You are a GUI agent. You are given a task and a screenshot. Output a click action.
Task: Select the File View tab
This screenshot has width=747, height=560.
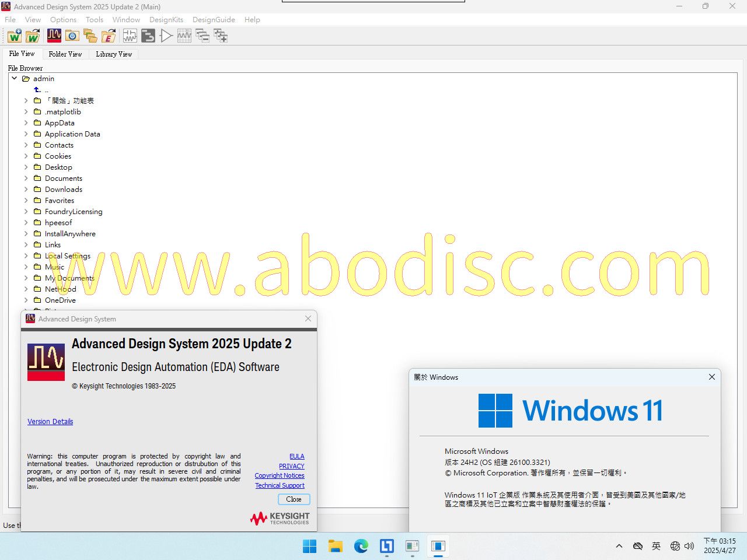click(22, 54)
